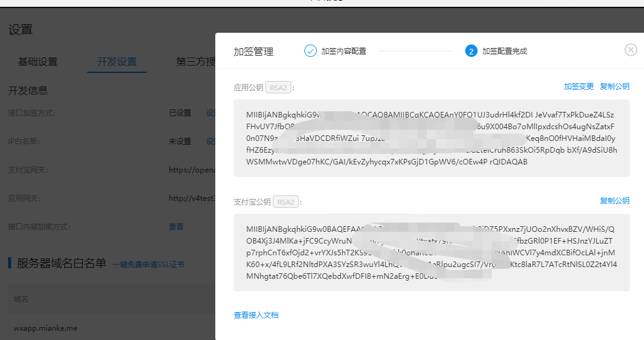Click inside the 支付宝公钥 key text box

tap(432, 253)
